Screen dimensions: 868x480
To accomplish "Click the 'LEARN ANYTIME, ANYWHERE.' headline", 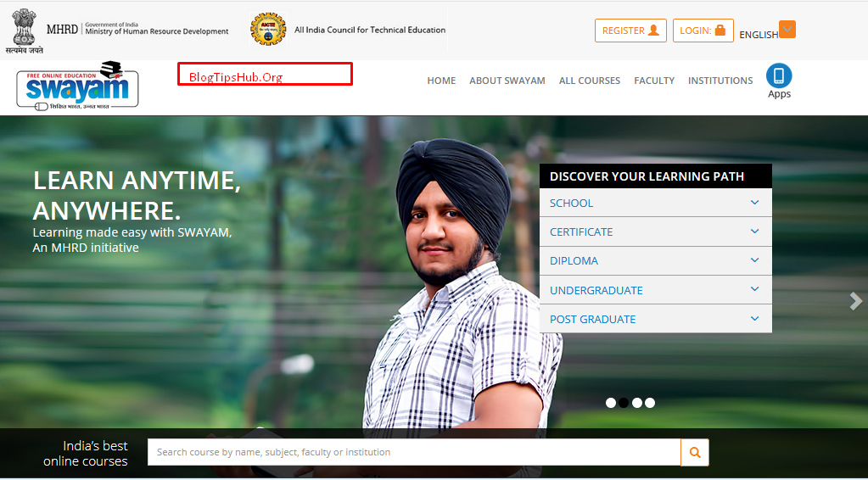I will (x=137, y=196).
